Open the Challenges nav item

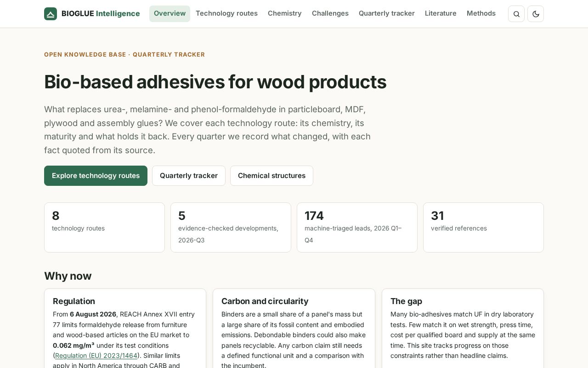tap(330, 14)
